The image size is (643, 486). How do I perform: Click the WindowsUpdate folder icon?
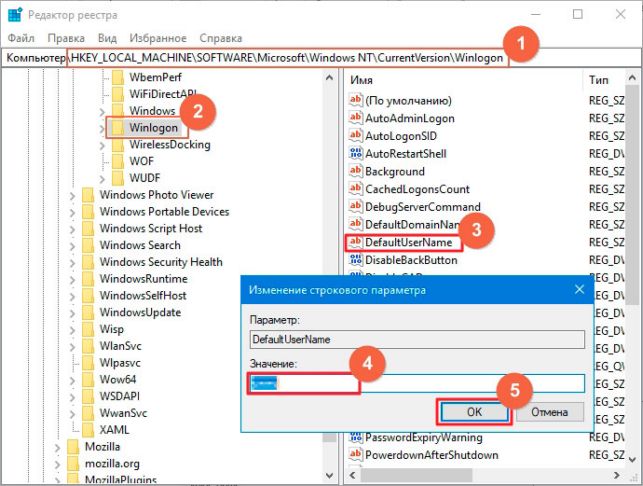coord(88,313)
